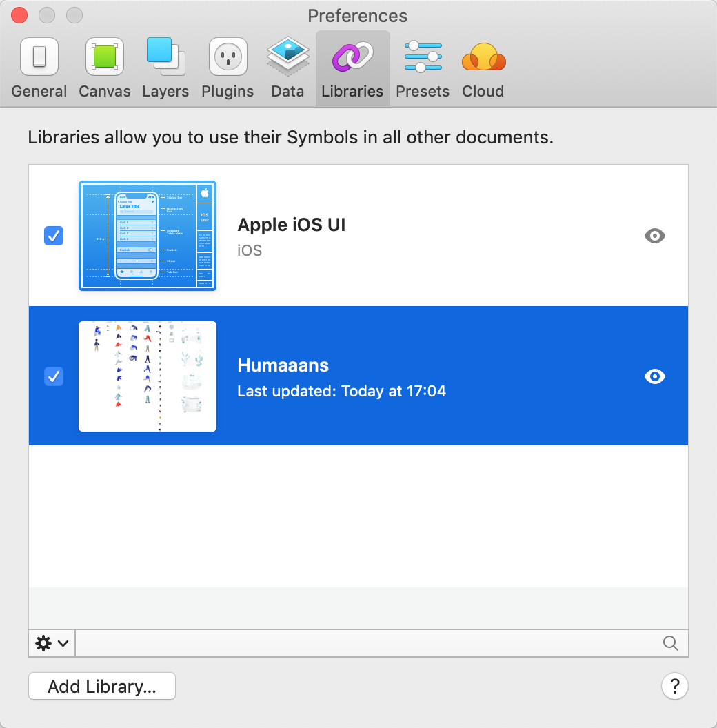The height and width of the screenshot is (728, 717).
Task: Select the Apple iOS UI thumbnail
Action: [148, 236]
